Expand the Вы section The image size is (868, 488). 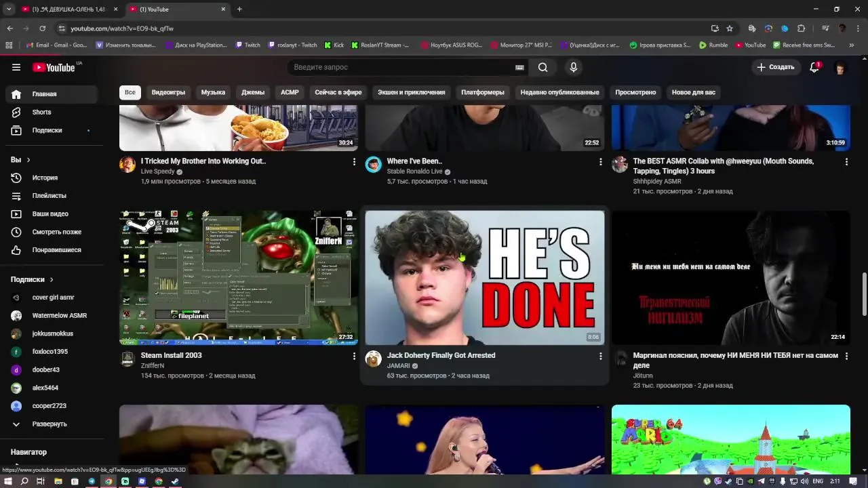pyautogui.click(x=20, y=160)
